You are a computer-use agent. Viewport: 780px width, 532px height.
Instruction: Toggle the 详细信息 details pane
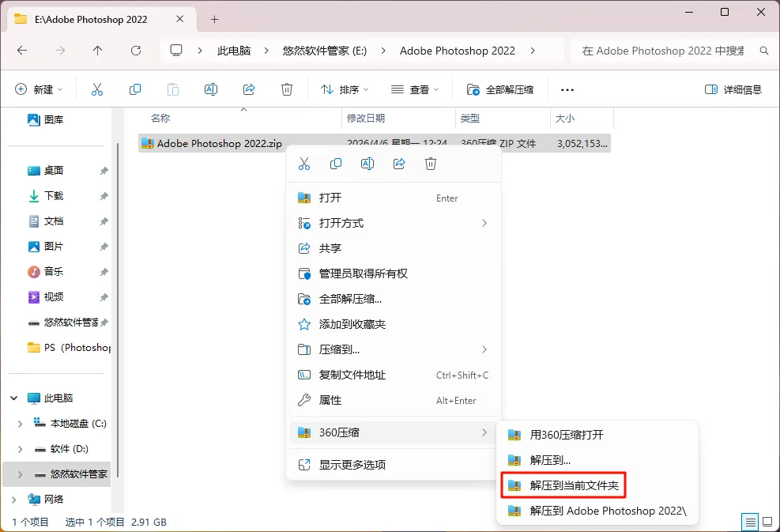pyautogui.click(x=733, y=89)
